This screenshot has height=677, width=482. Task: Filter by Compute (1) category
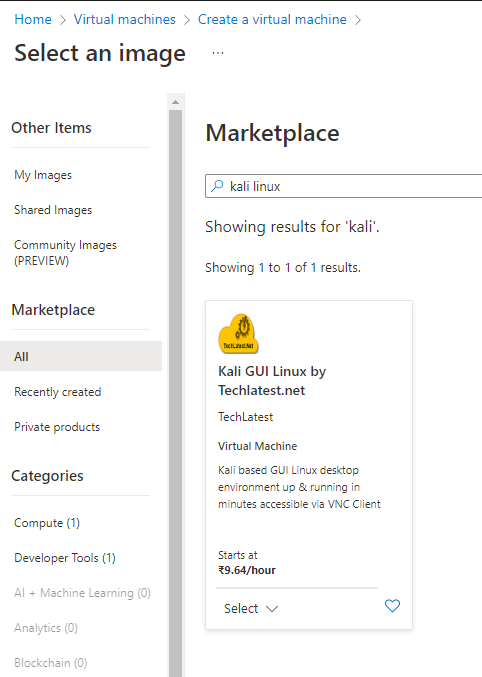47,523
